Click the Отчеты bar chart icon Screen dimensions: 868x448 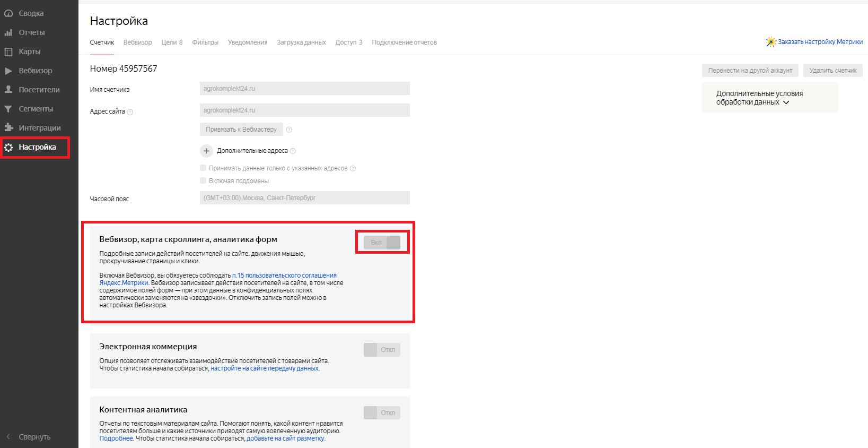(8, 32)
